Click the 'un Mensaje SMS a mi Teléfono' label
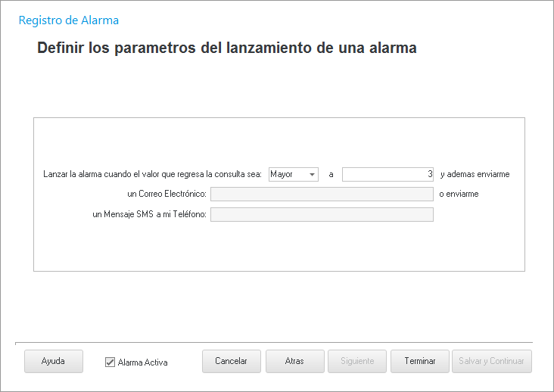 tap(149, 214)
